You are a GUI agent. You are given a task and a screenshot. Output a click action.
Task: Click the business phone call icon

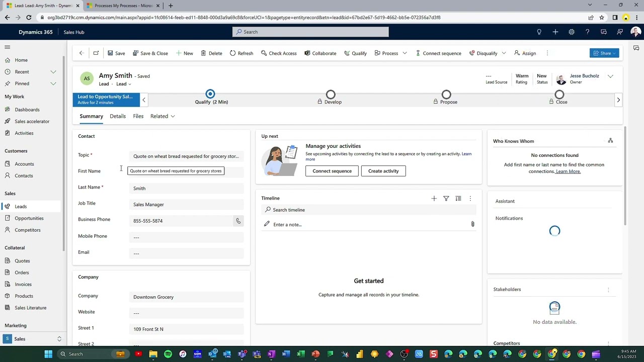pyautogui.click(x=238, y=221)
